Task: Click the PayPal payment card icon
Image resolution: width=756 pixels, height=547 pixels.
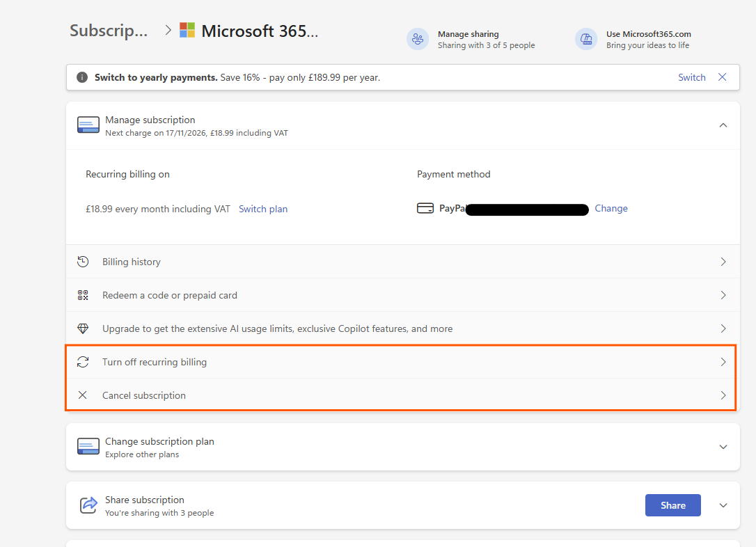Action: click(425, 208)
